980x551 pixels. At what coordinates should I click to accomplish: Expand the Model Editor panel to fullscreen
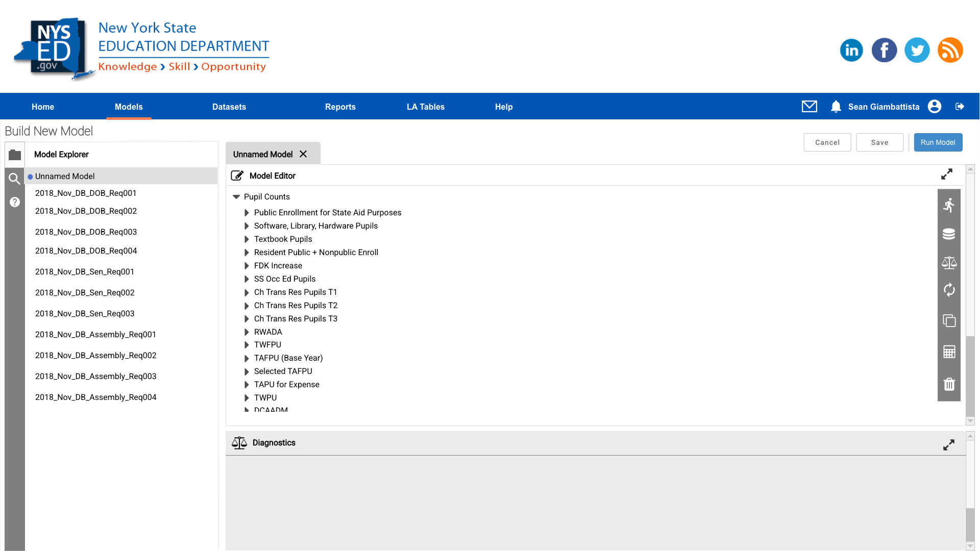(x=947, y=174)
